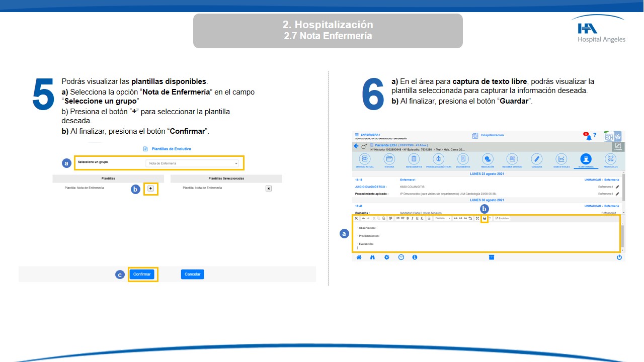The width and height of the screenshot is (644, 362).
Task: Open the Formato dropdown in the editor toolbar
Action: [443, 218]
